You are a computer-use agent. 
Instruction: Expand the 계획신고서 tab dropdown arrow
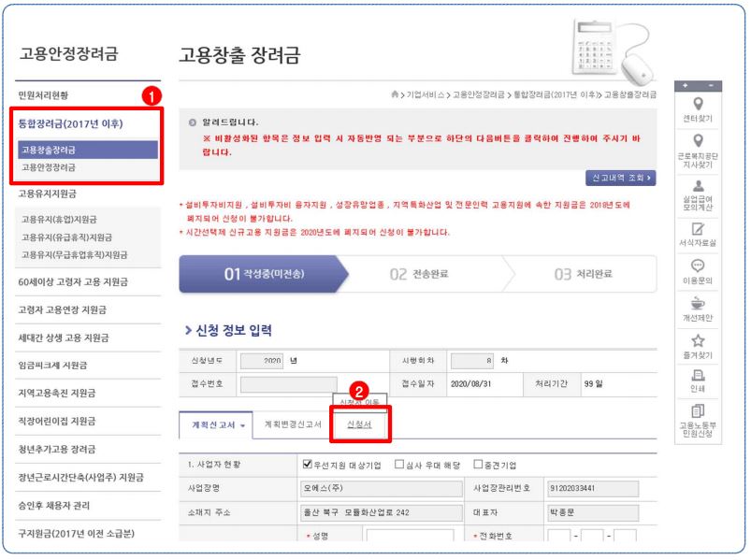243,425
